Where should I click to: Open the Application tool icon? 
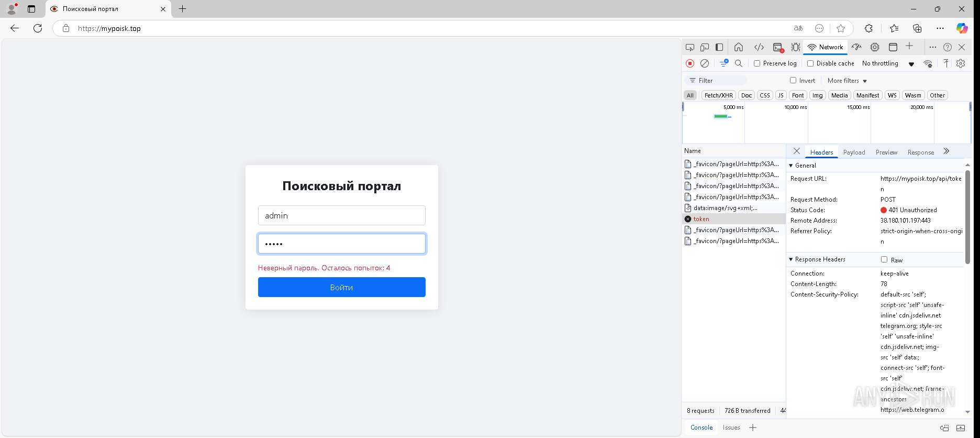(893, 47)
